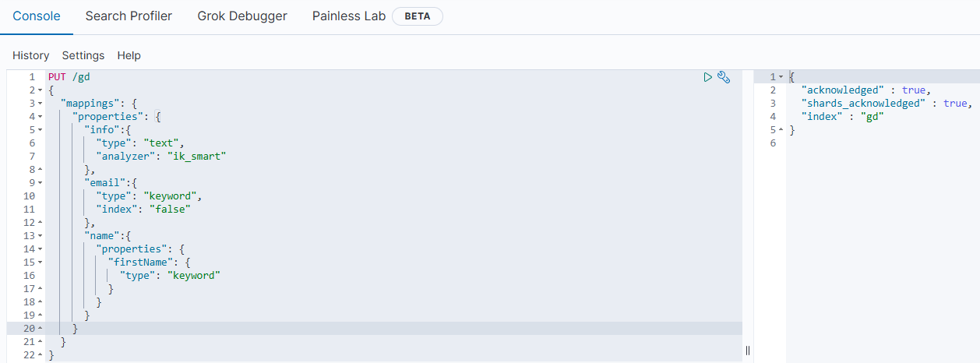The height and width of the screenshot is (363, 980).
Task: Collapse the request body on line 2
Action: tap(40, 90)
